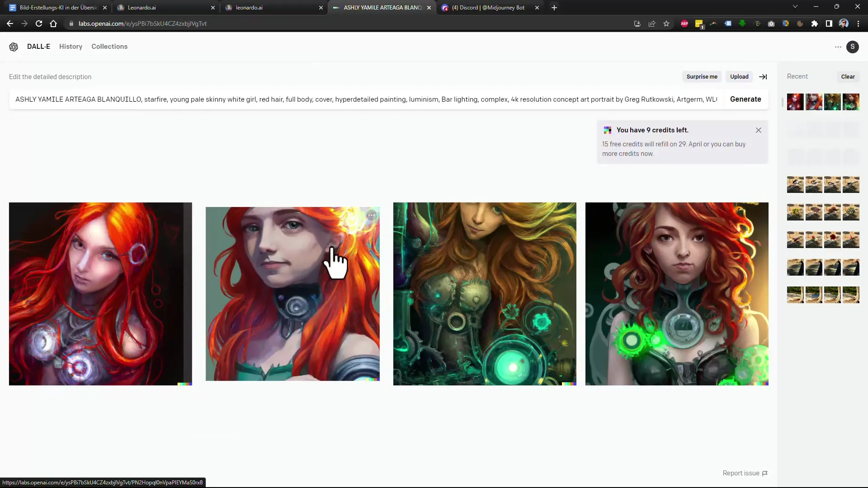
Task: Click the third green-toned generated image
Action: [x=484, y=293]
